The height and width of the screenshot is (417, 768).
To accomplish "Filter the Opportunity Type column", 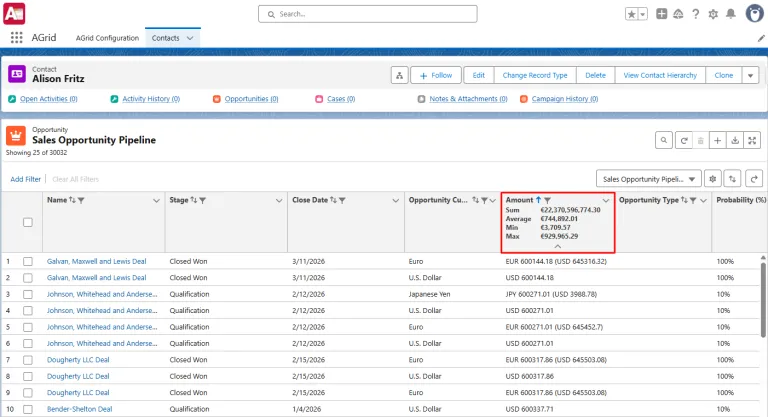I will click(693, 200).
